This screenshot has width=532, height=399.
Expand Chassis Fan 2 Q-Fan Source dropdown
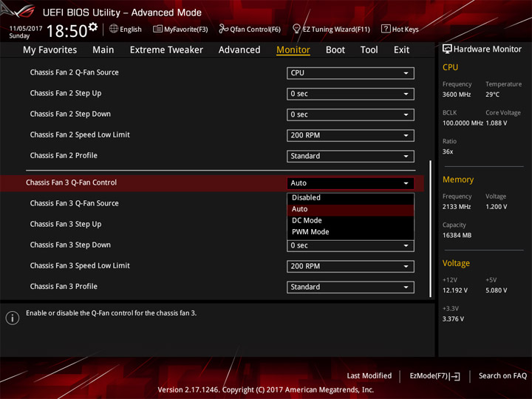(350, 73)
